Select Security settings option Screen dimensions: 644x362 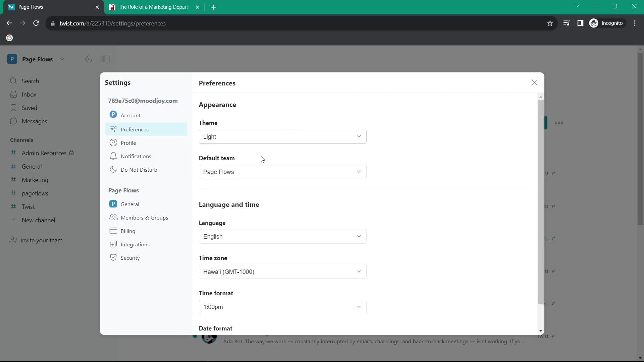[x=130, y=258]
